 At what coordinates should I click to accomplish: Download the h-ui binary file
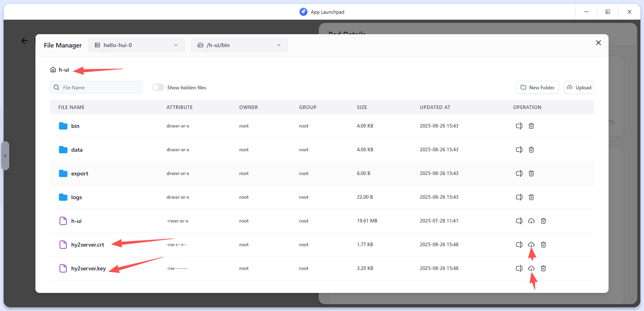(531, 221)
